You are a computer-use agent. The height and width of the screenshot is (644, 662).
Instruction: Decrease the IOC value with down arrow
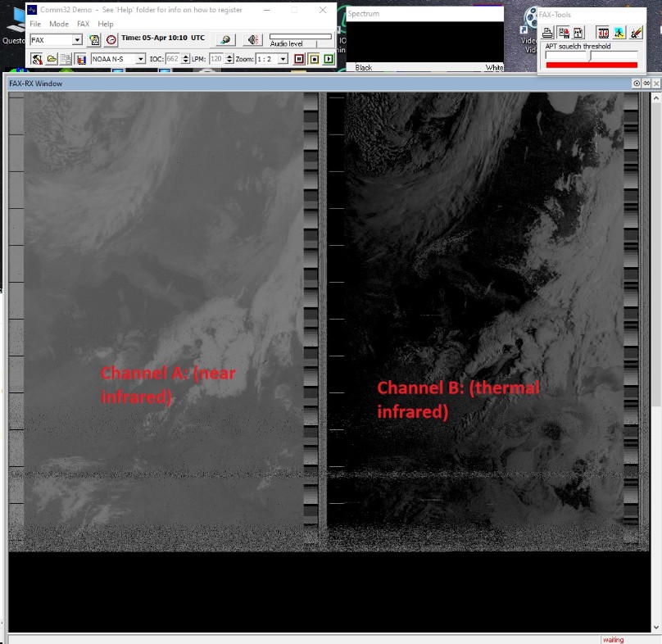(x=185, y=61)
